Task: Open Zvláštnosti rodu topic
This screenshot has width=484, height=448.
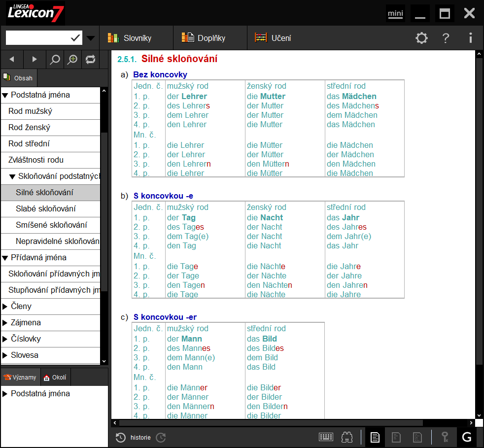Action: click(51, 160)
